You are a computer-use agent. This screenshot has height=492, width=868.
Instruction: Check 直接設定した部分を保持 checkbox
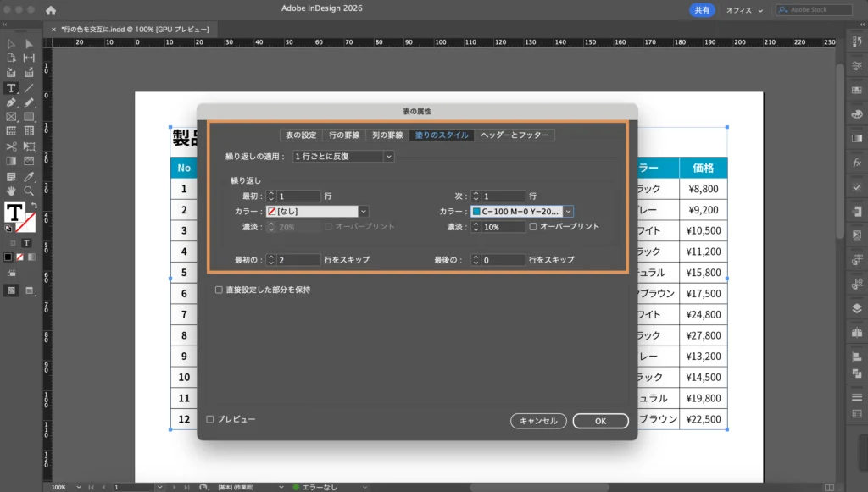coord(219,290)
